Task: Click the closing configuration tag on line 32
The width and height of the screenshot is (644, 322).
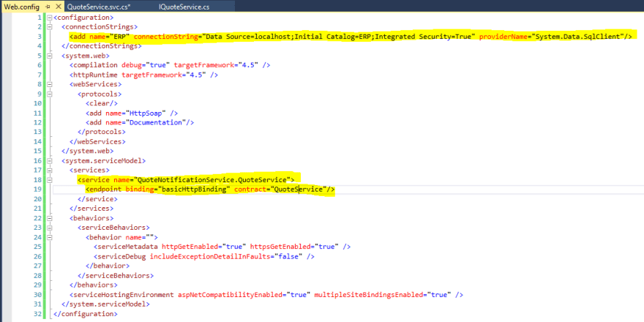Action: tap(85, 313)
